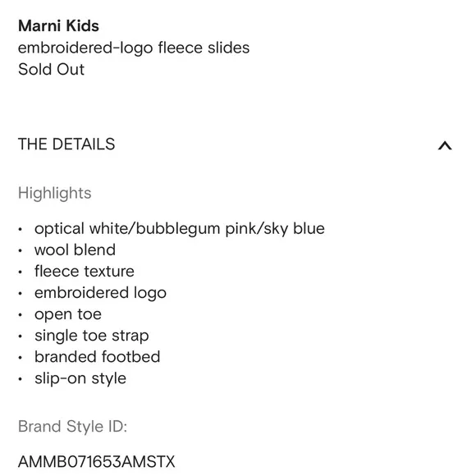Click the embroidered-logo fleece slides title
The height and width of the screenshot is (476, 476).
(x=134, y=48)
